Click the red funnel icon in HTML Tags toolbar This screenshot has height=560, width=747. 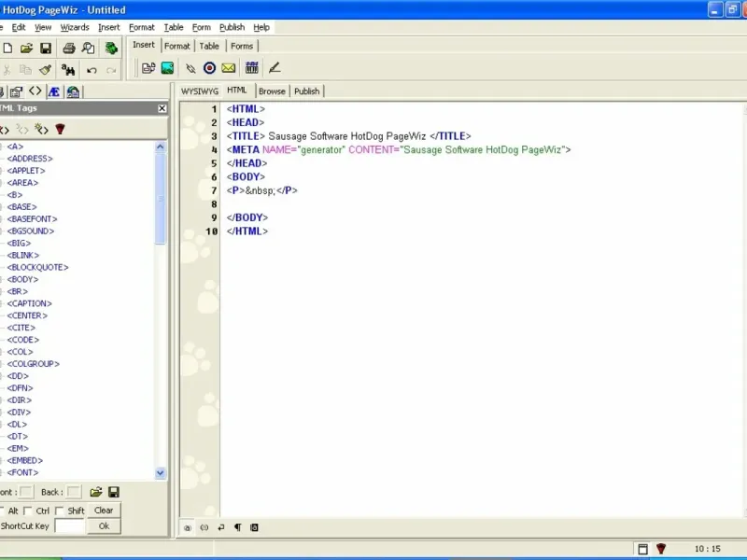click(60, 129)
